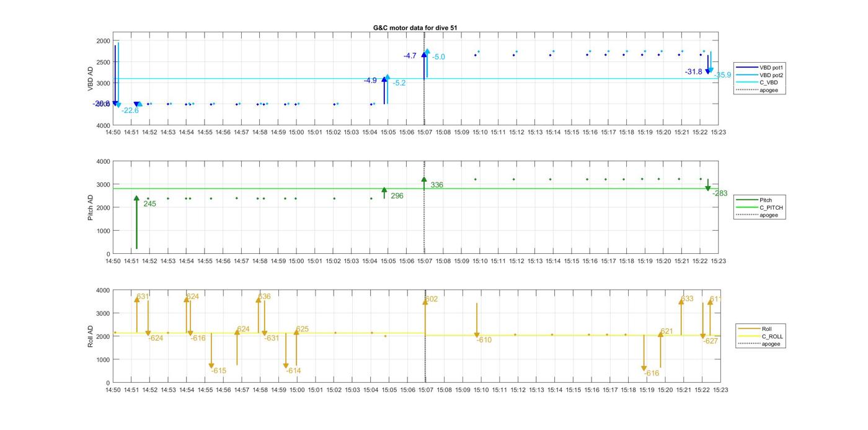868x430 pixels.
Task: Click the '245' pitch annotation
Action: coord(149,204)
